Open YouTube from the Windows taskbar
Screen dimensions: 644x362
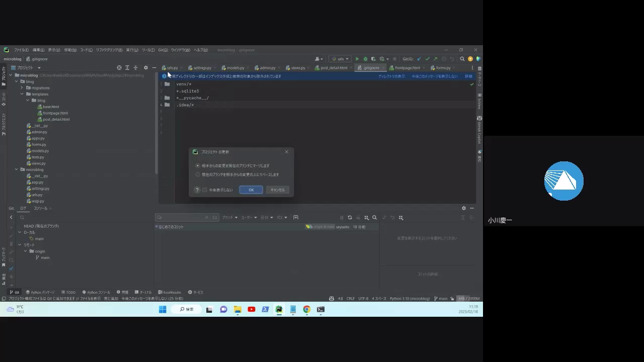pyautogui.click(x=252, y=309)
